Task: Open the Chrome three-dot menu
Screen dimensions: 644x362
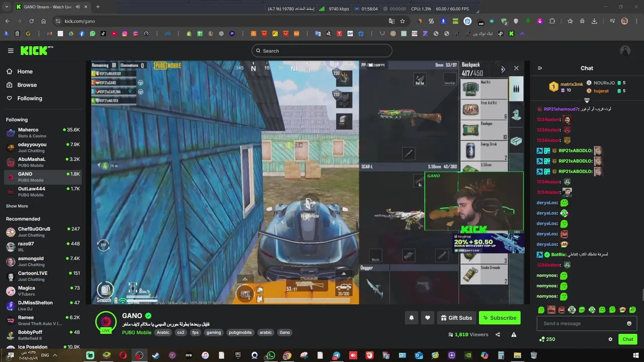Action: [x=636, y=21]
